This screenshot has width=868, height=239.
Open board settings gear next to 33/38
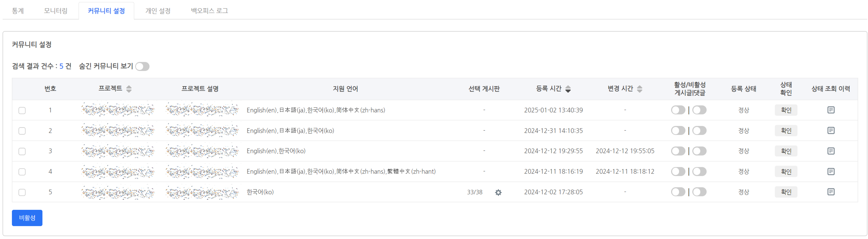pyautogui.click(x=498, y=193)
